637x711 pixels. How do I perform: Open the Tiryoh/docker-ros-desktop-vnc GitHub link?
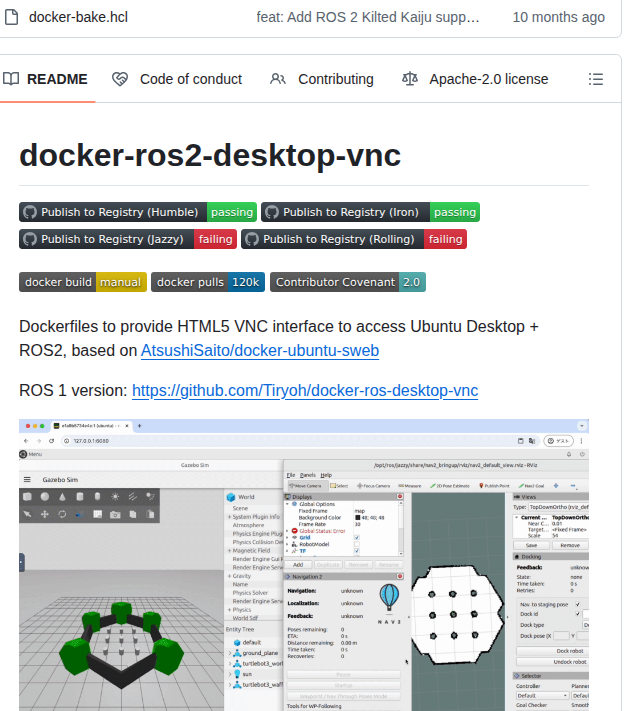tap(305, 391)
